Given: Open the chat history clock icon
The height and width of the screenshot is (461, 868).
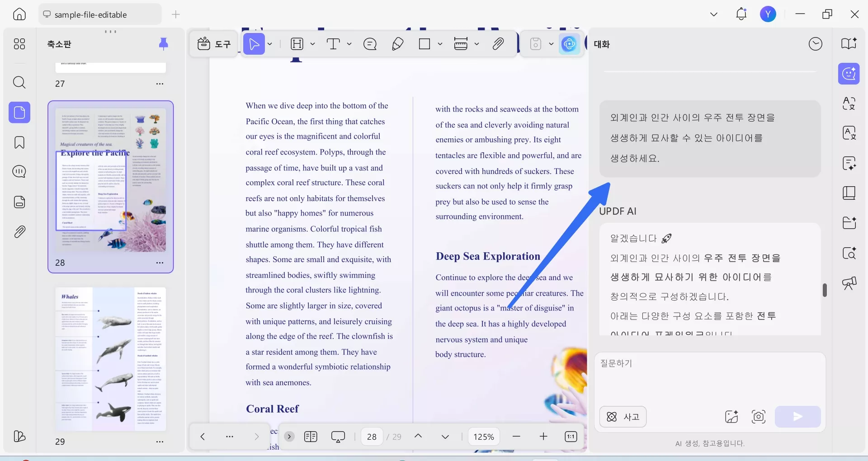Looking at the screenshot, I should (815, 44).
